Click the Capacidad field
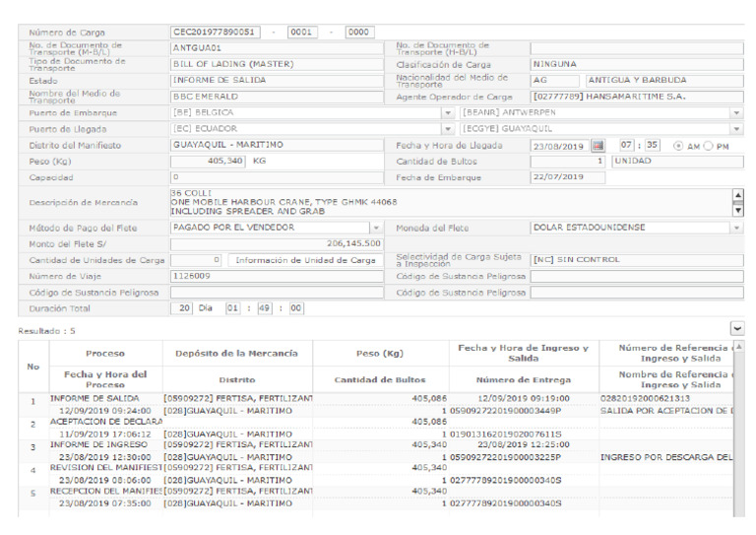 tap(277, 177)
